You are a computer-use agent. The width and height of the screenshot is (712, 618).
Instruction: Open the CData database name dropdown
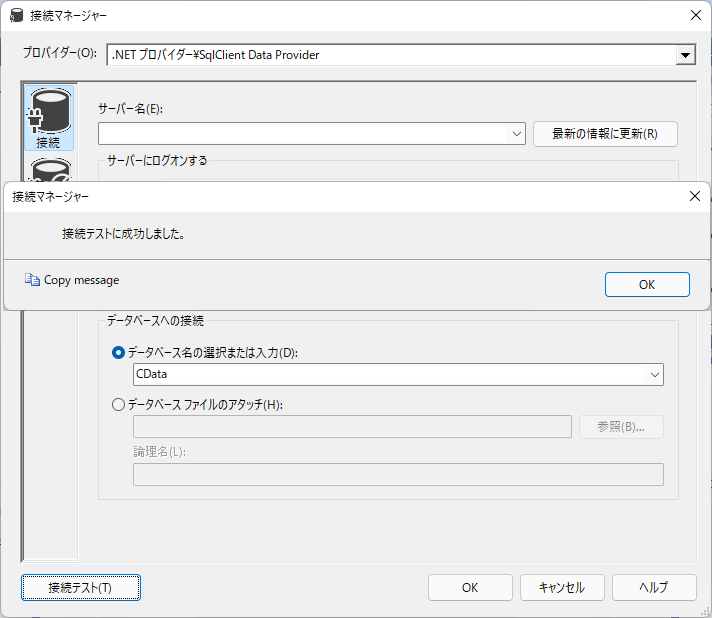pos(654,375)
